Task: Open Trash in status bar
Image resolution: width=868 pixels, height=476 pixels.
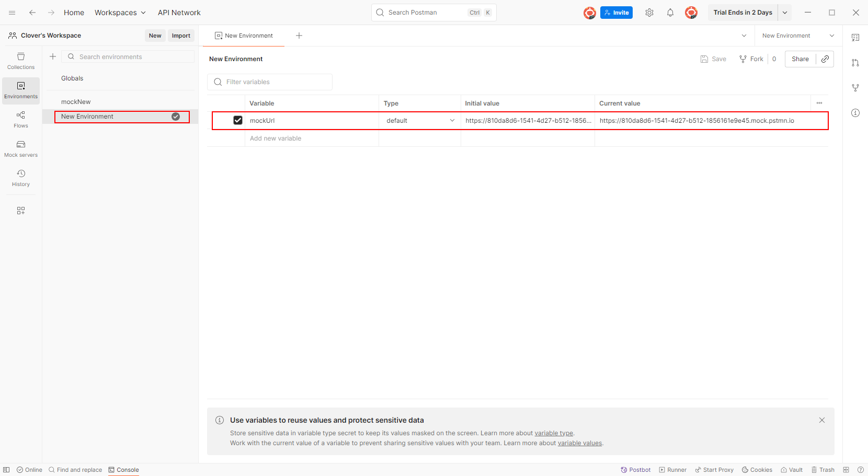Action: point(823,470)
